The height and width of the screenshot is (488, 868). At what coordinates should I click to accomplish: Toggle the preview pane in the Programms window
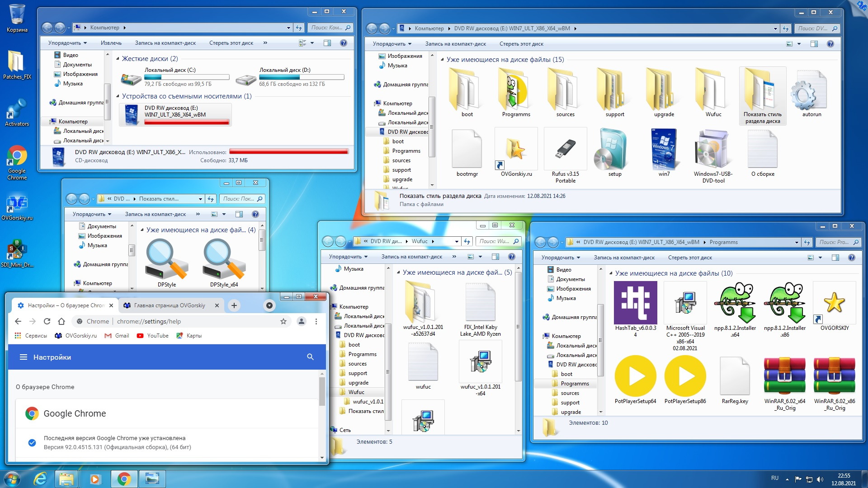(x=835, y=258)
